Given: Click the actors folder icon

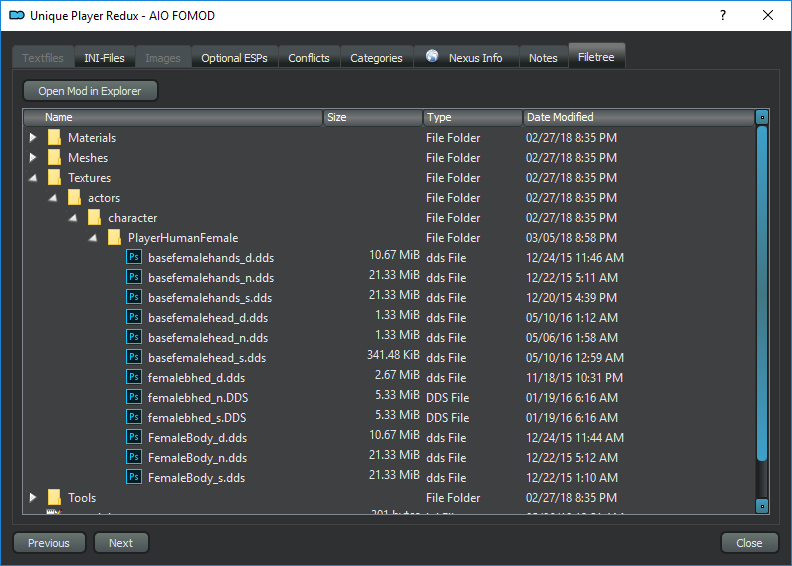Looking at the screenshot, I should click(74, 197).
